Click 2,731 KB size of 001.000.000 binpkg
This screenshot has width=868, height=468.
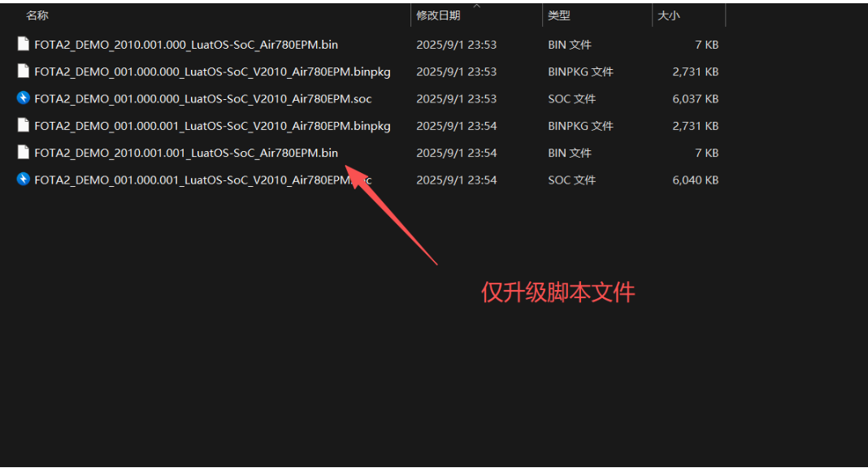pos(695,72)
